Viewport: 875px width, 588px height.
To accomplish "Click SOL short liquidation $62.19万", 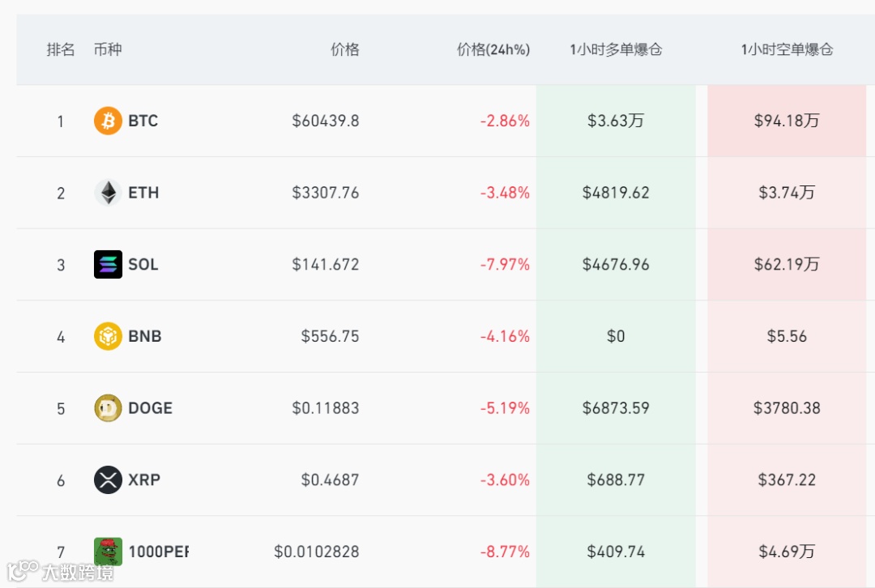I will click(787, 264).
